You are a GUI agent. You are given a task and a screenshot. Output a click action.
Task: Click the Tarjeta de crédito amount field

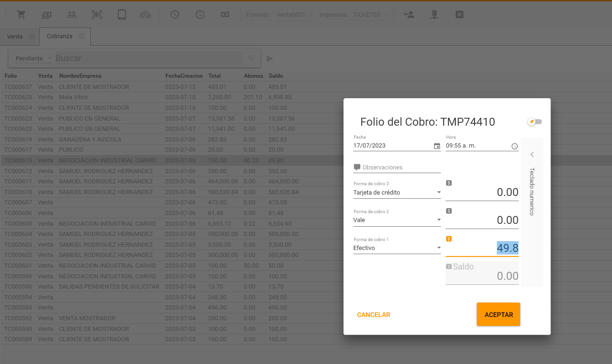[x=482, y=192]
